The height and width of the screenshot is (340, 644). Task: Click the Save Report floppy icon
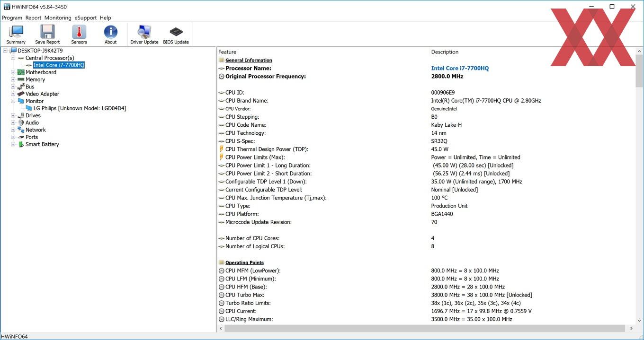[x=47, y=32]
